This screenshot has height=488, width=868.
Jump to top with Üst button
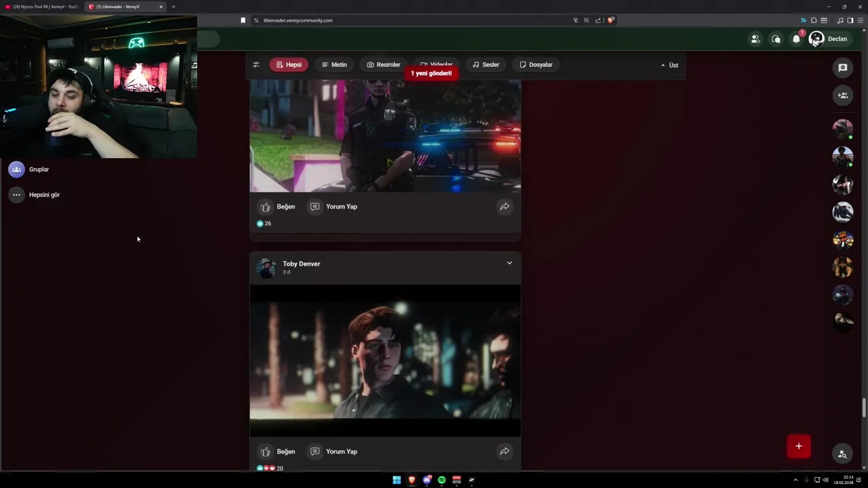669,65
